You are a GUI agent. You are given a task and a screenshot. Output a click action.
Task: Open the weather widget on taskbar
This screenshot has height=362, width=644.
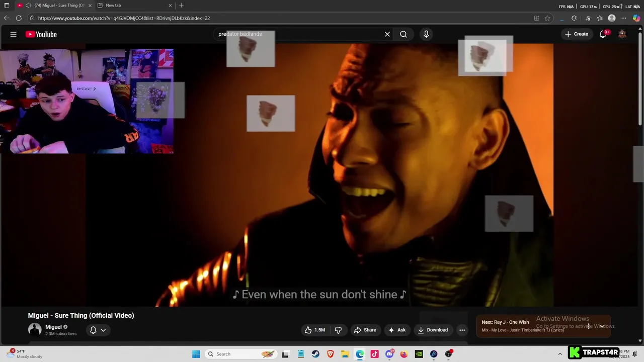point(24,354)
